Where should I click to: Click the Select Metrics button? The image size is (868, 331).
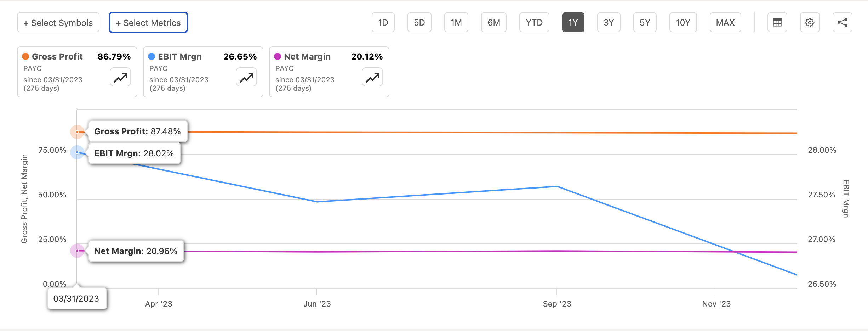tap(148, 22)
